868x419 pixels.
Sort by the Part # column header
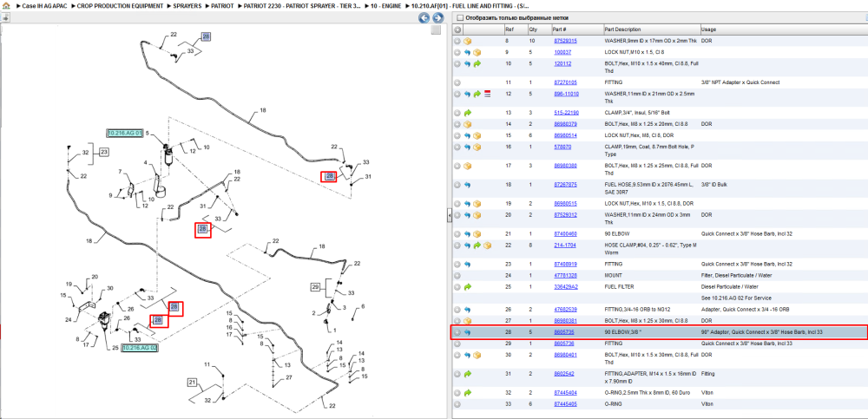559,29
